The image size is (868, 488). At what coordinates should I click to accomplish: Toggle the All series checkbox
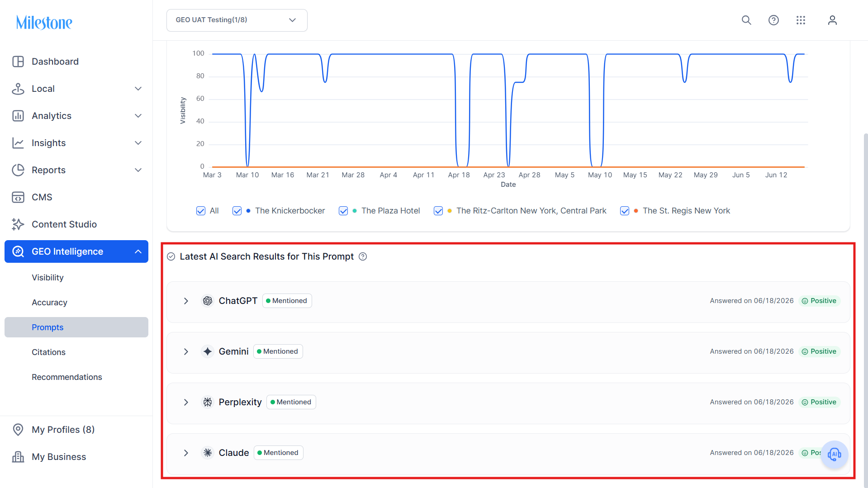click(201, 211)
